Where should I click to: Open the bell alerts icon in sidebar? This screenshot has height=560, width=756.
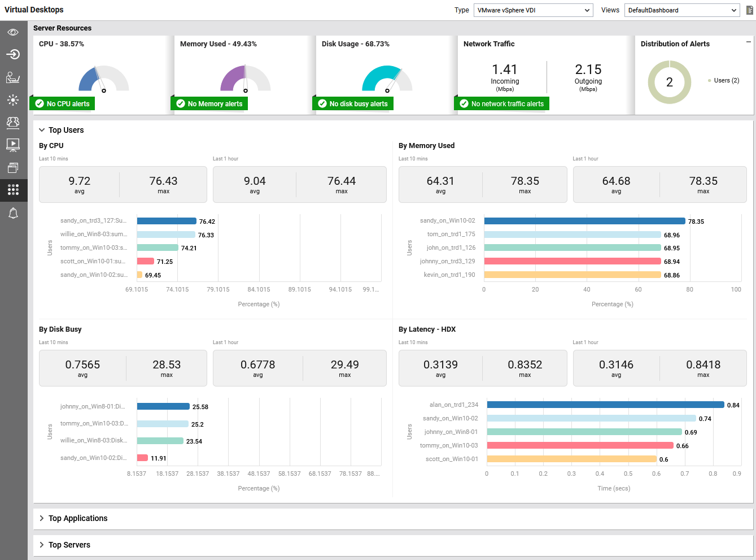pos(13,213)
